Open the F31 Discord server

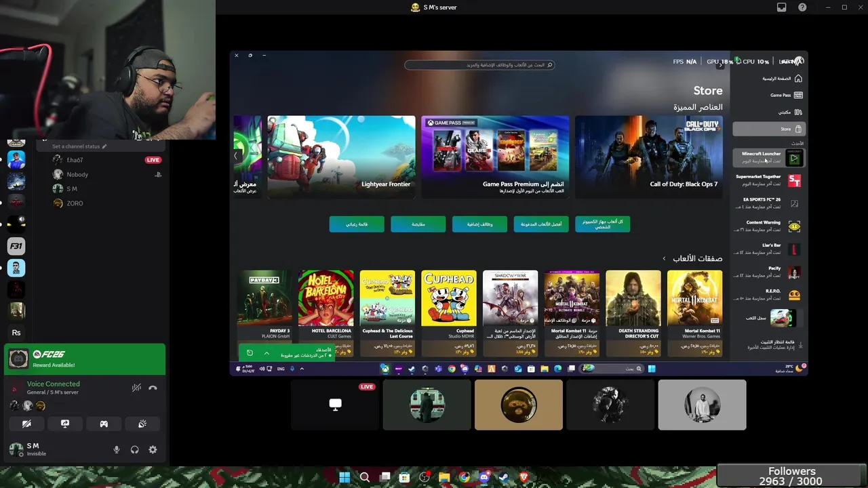16,246
